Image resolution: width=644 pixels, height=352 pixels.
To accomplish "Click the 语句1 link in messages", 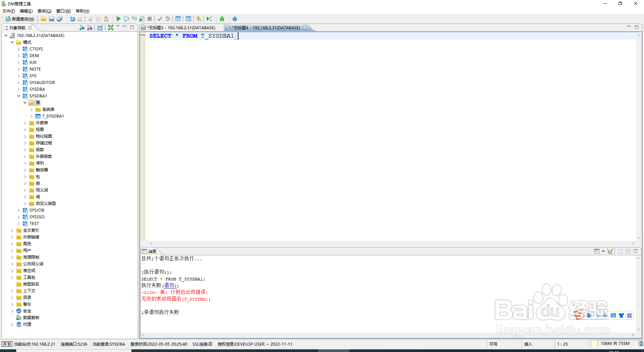I will click(x=170, y=285).
